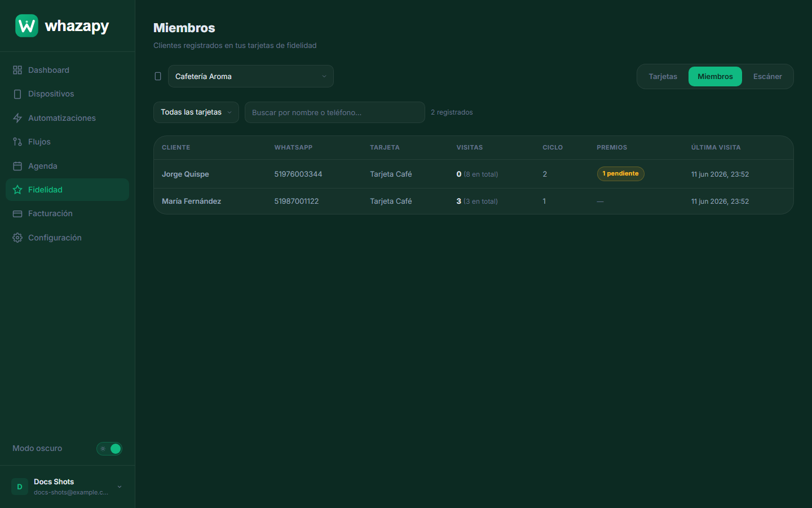The width and height of the screenshot is (812, 508).
Task: Click the device icon beside Cafetería Aroma
Action: pos(158,76)
